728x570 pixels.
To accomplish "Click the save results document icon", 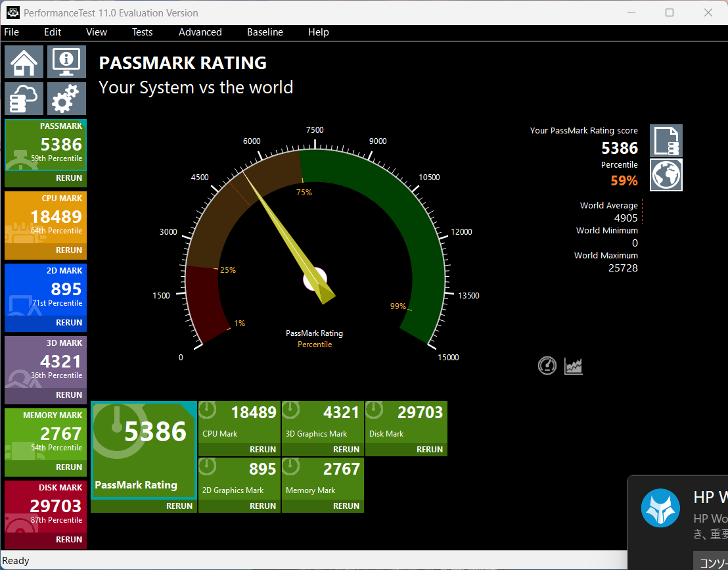I will click(666, 141).
